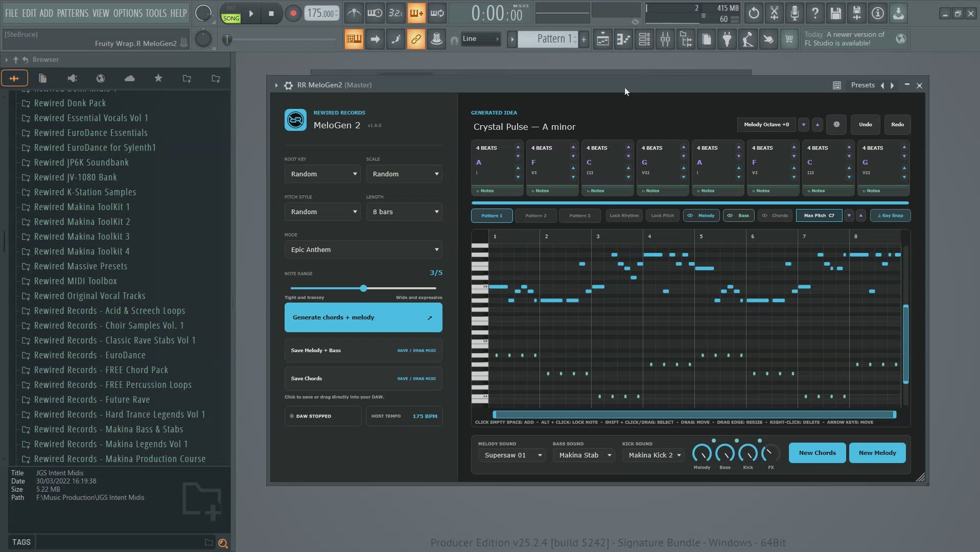Open the plugin wrapper gear menu

[x=289, y=85]
